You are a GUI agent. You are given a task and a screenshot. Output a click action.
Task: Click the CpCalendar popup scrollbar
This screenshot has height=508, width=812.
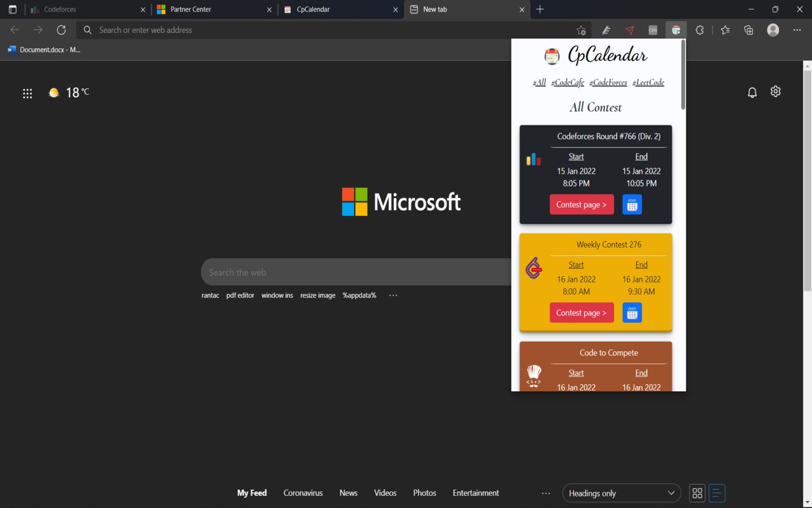(x=683, y=75)
